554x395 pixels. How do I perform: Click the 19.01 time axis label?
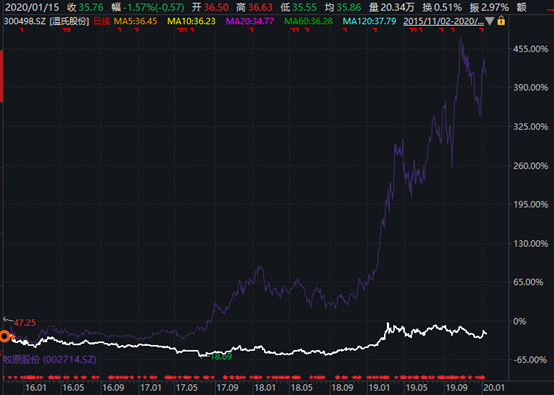pyautogui.click(x=379, y=388)
